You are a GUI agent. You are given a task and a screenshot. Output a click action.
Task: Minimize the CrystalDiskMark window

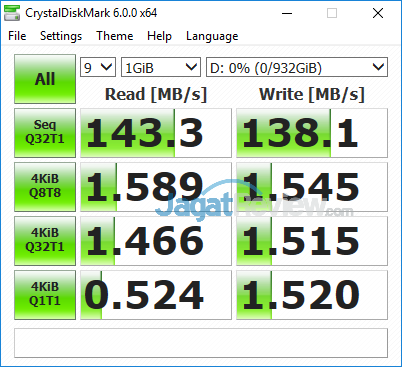pos(287,13)
